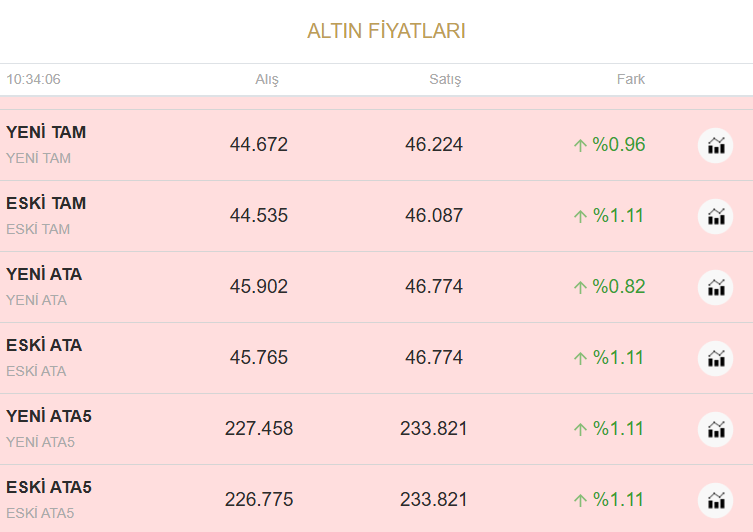The height and width of the screenshot is (532, 753).
Task: Click the ALTIN FİYATLARI heading
Action: (x=386, y=31)
